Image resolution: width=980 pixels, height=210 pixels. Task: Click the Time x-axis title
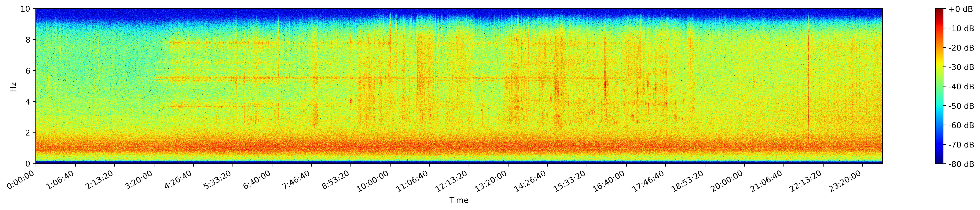459,200
